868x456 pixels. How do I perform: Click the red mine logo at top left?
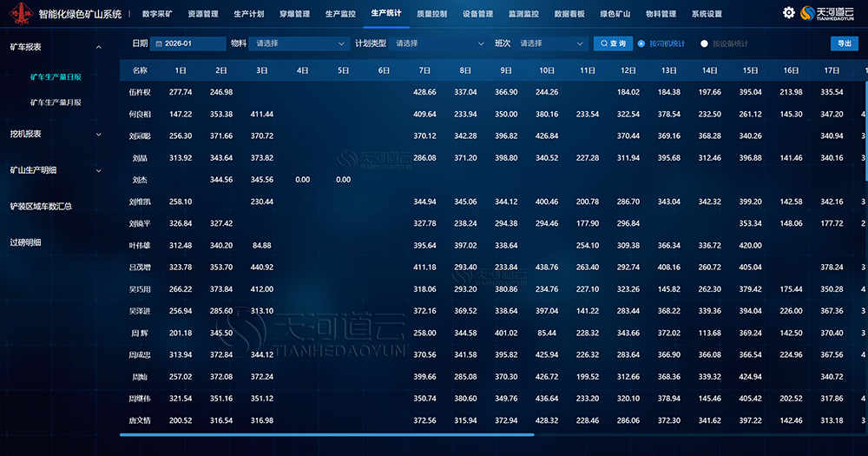(21, 13)
